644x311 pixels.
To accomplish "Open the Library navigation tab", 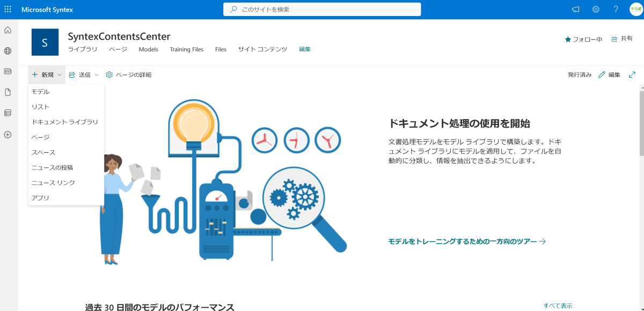I will (83, 49).
